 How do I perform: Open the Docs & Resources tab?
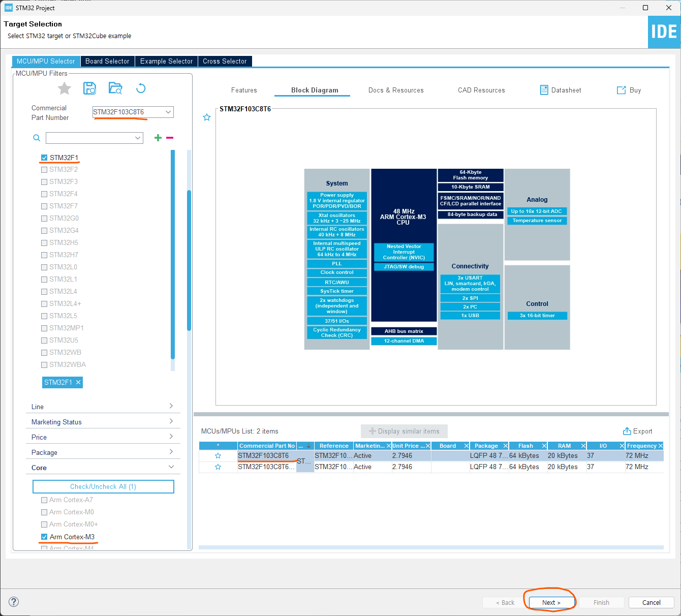pyautogui.click(x=396, y=90)
